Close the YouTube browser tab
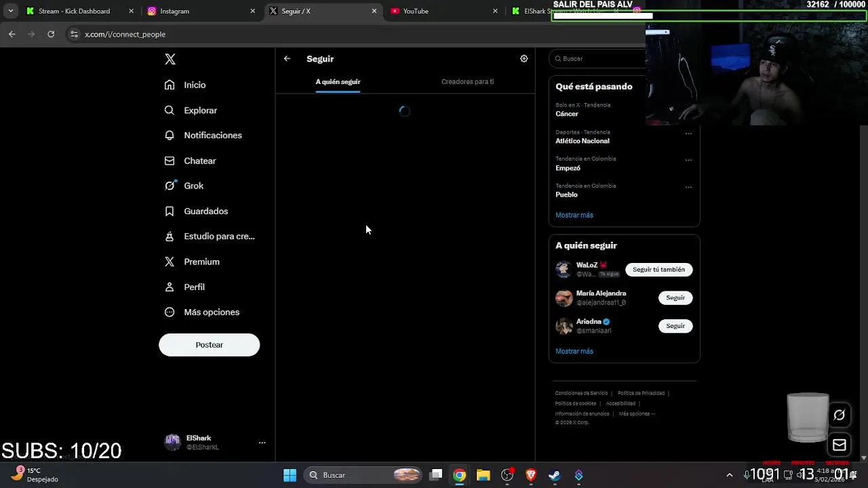The width and height of the screenshot is (868, 488). coord(495,11)
